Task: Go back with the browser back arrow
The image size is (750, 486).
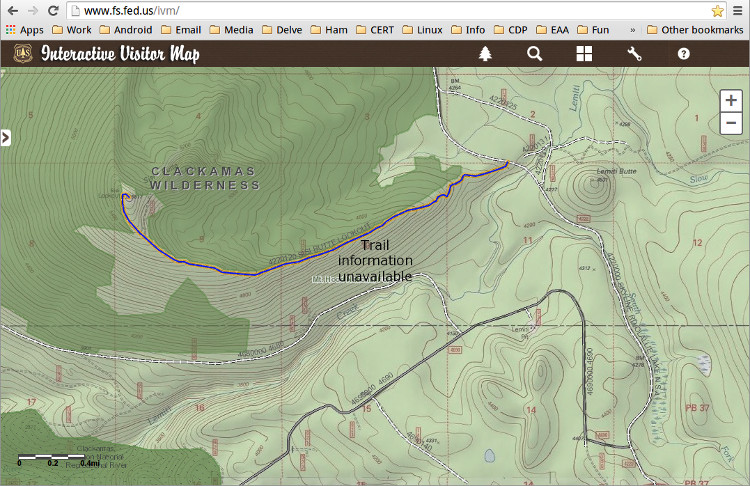Action: tap(11, 11)
